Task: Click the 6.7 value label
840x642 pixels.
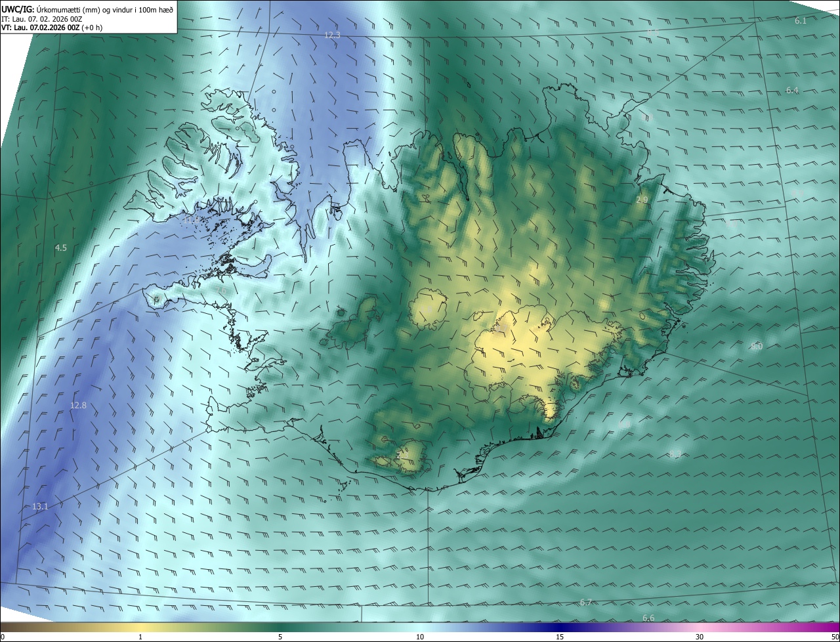Action: pos(586,602)
